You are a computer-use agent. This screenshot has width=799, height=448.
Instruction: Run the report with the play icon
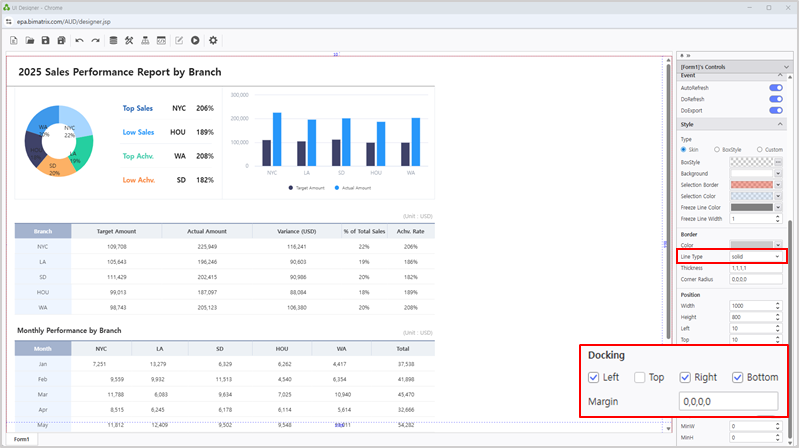coord(195,40)
